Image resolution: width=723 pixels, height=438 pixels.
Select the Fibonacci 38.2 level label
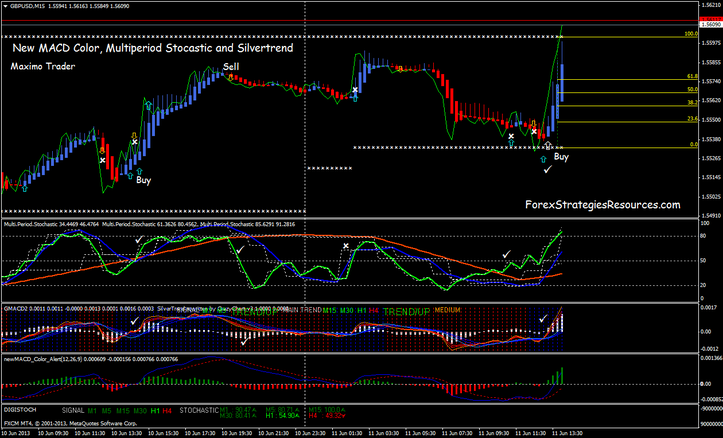(x=692, y=102)
